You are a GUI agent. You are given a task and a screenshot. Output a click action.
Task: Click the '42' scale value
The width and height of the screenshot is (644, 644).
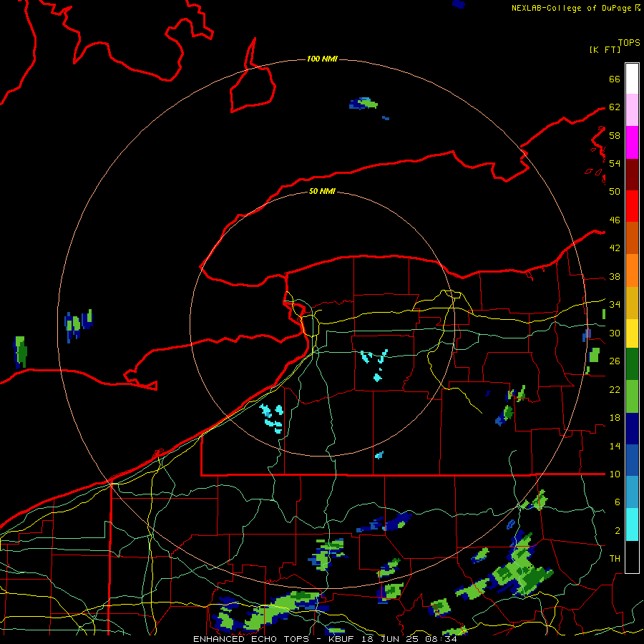pyautogui.click(x=615, y=248)
